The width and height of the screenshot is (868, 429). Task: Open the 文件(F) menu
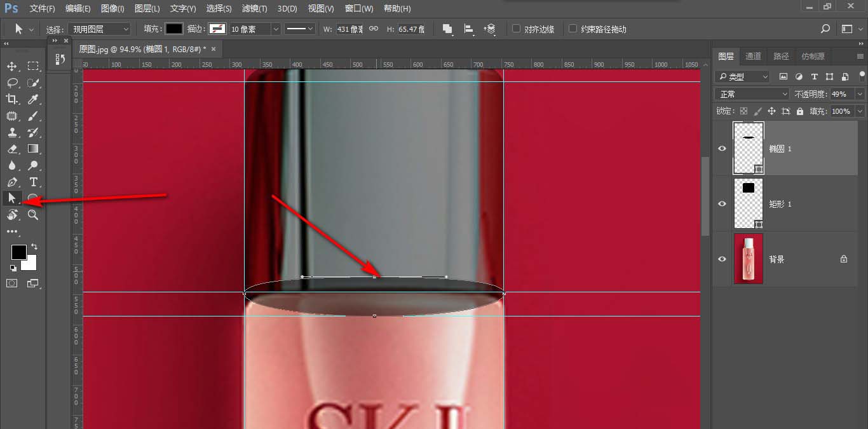tap(42, 9)
